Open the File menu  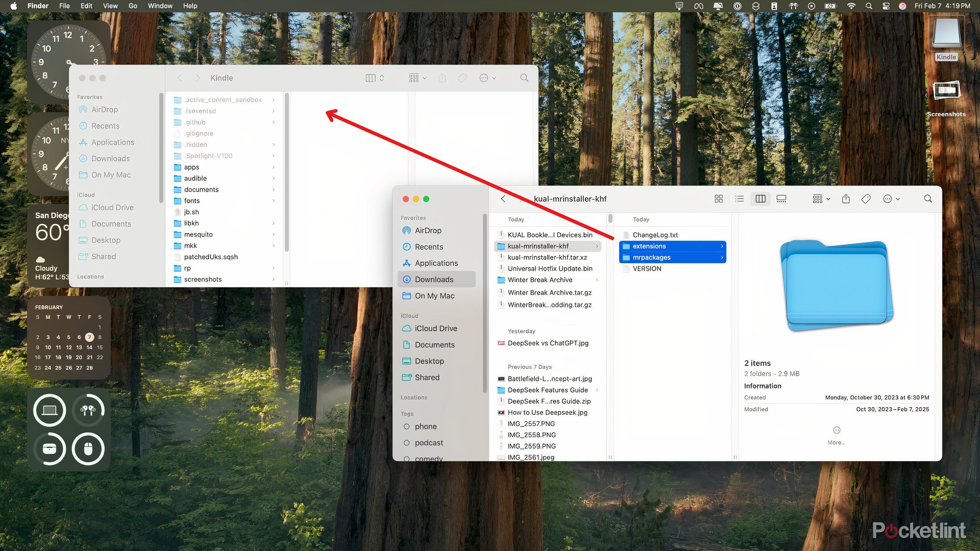point(64,6)
